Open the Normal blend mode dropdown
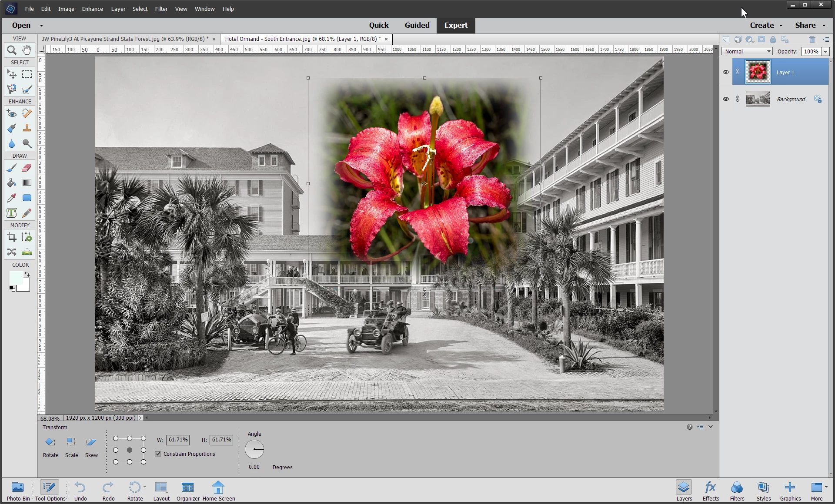This screenshot has width=835, height=504. (x=747, y=51)
